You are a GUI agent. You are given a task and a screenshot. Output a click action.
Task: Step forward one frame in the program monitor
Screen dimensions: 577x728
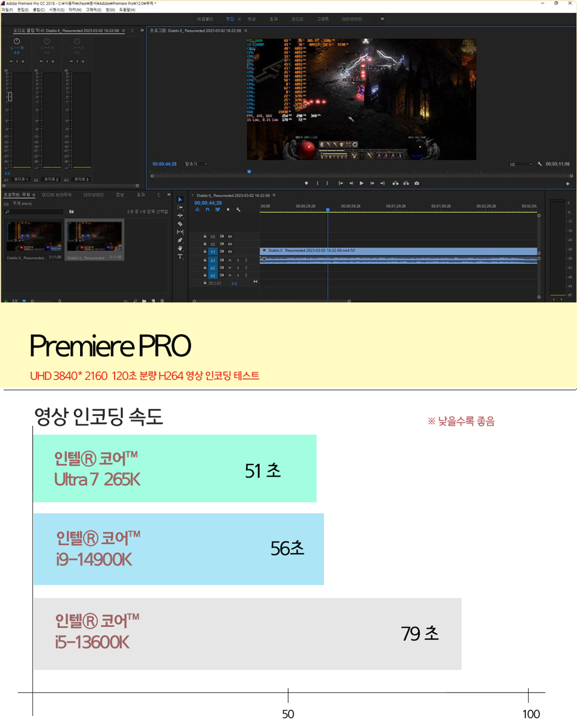pyautogui.click(x=372, y=183)
